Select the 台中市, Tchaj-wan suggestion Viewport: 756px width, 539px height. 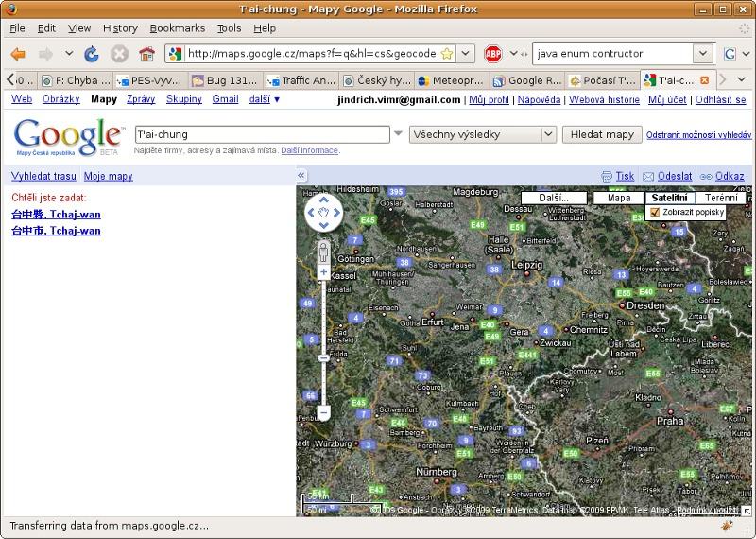point(56,231)
